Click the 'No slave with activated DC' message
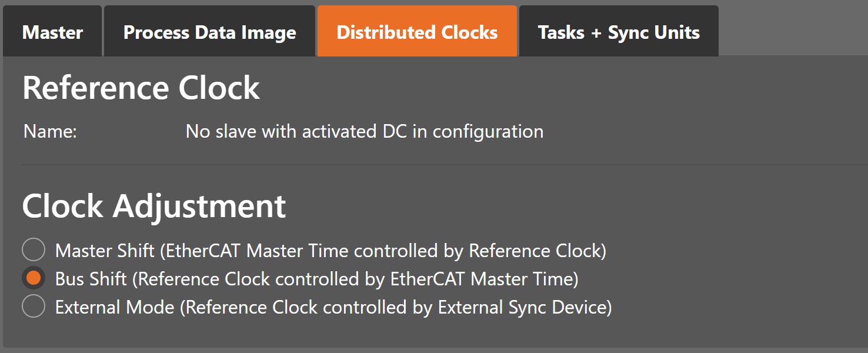The width and height of the screenshot is (868, 353). click(x=363, y=131)
